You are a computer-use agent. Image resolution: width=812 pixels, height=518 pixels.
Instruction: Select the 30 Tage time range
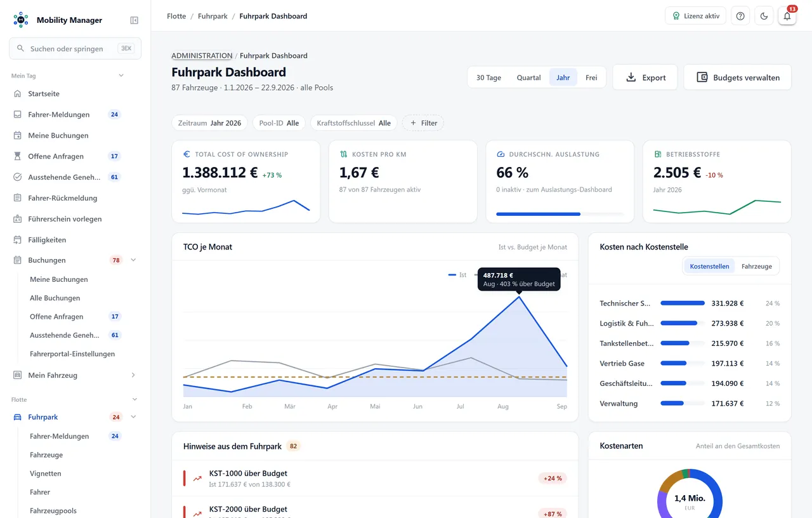coord(488,77)
